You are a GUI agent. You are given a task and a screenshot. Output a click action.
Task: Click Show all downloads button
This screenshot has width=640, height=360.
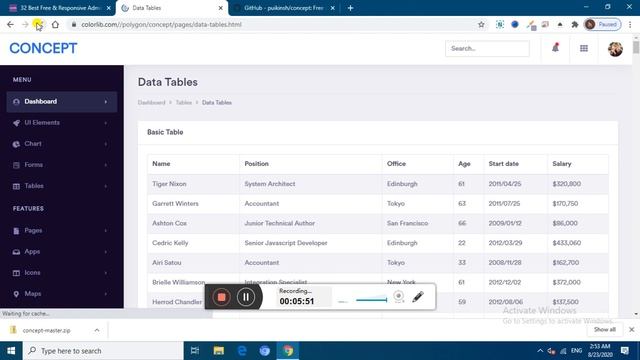point(604,330)
